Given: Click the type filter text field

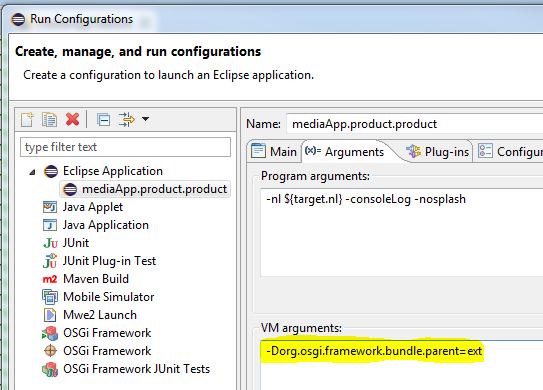Looking at the screenshot, I should [125, 147].
